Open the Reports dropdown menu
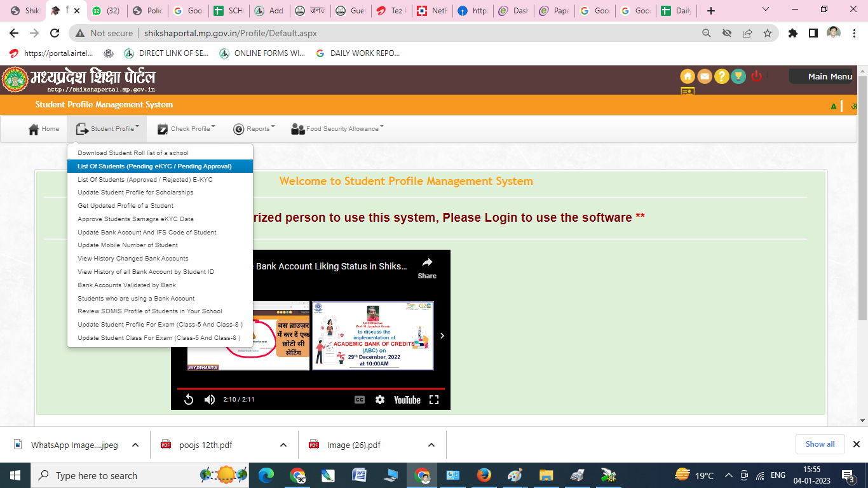This screenshot has height=488, width=868. [254, 129]
